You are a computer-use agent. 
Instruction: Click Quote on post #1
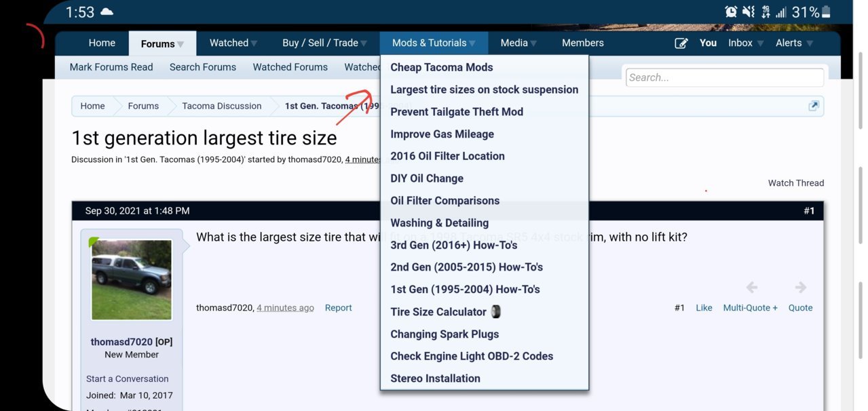800,308
